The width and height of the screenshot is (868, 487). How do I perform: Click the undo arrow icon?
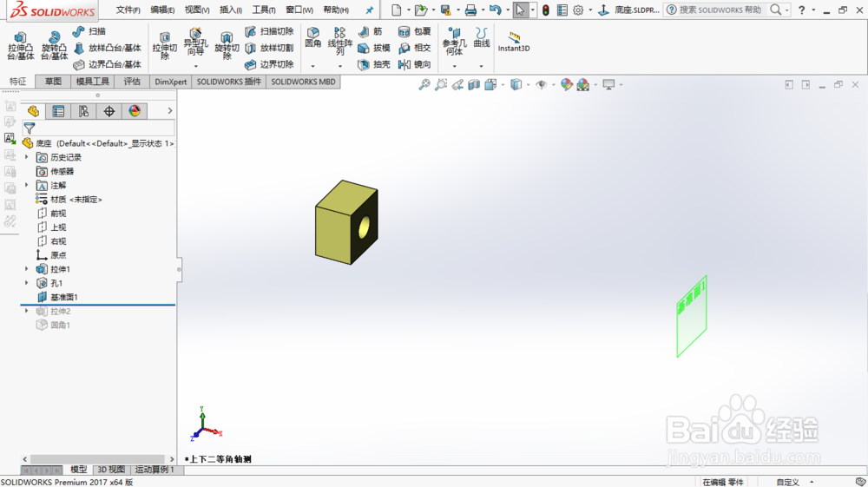coord(495,10)
